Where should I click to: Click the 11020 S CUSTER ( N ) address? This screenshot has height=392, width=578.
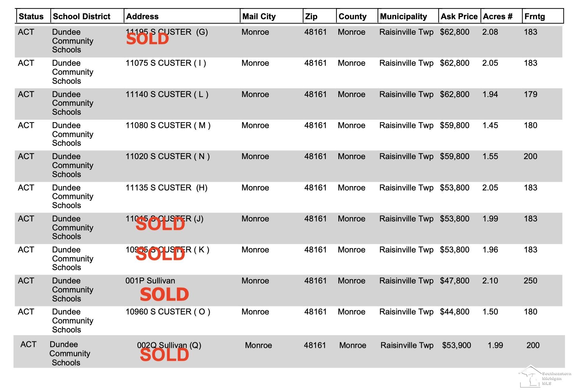(x=167, y=156)
